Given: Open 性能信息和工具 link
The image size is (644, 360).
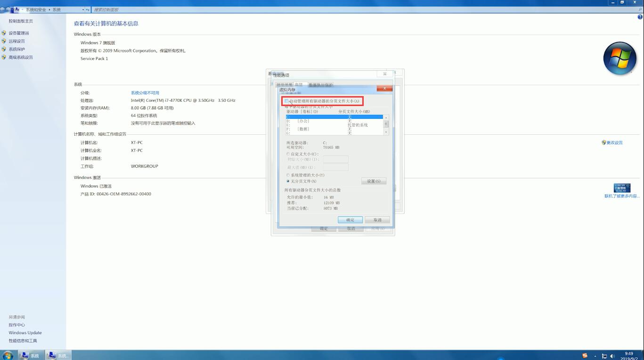Looking at the screenshot, I should point(23,341).
